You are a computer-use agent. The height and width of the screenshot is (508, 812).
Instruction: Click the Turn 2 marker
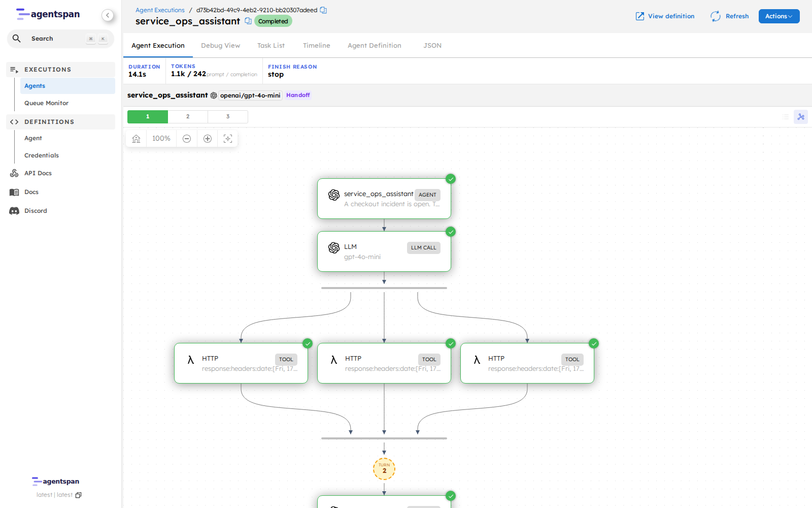point(384,469)
